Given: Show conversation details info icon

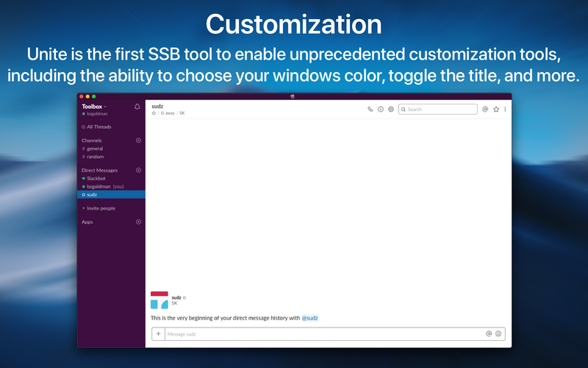Looking at the screenshot, I should coord(381,109).
